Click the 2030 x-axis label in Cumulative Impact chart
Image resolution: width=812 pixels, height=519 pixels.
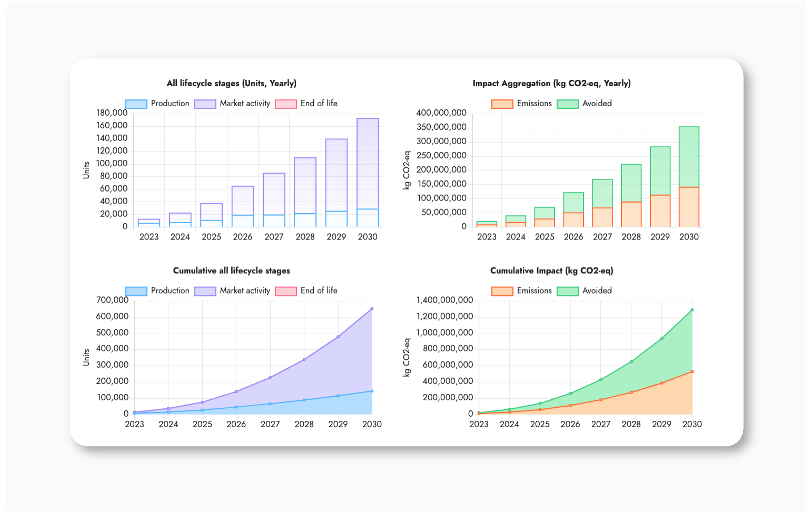[692, 424]
